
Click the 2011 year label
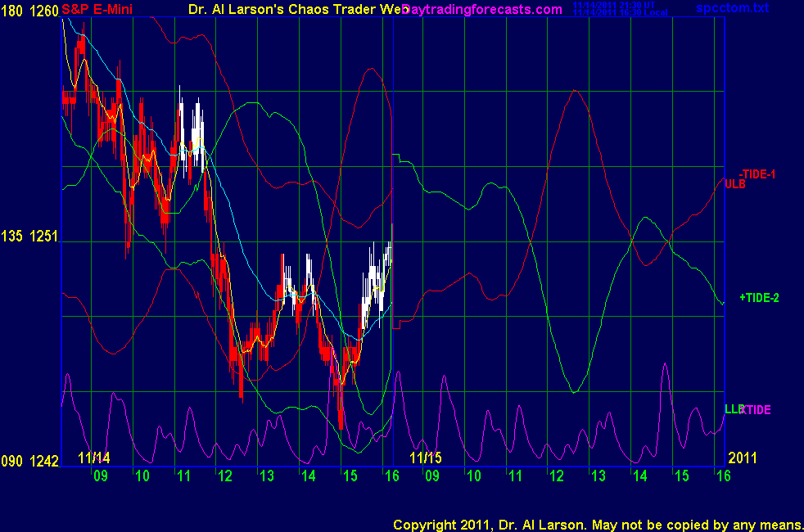click(741, 458)
